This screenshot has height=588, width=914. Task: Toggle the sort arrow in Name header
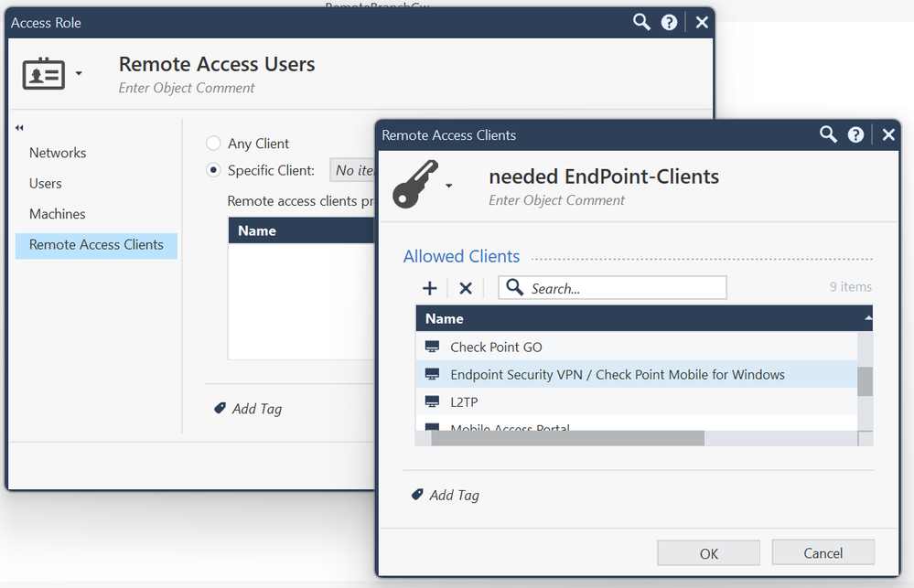click(x=868, y=318)
